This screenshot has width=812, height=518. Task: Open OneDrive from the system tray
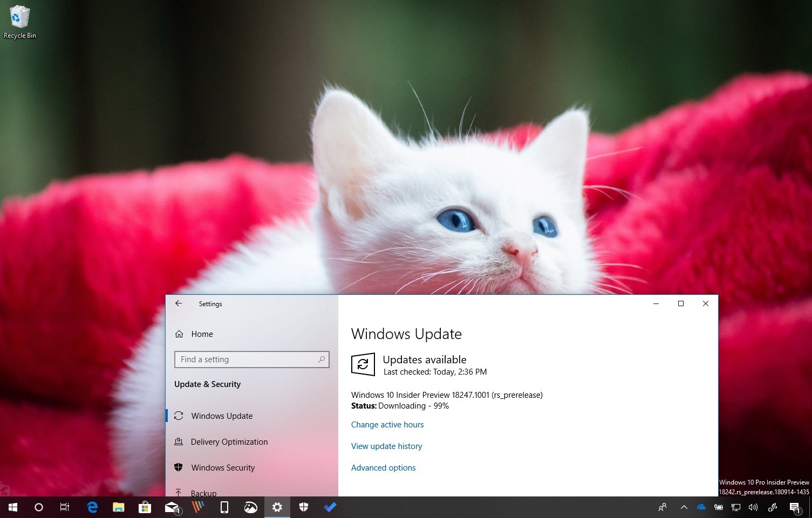(701, 507)
